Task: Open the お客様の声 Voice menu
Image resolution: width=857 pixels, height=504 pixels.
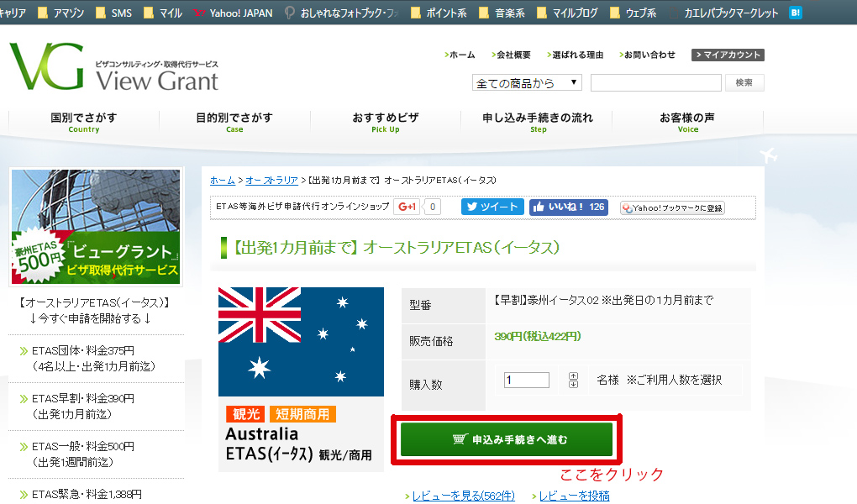Action: [687, 122]
